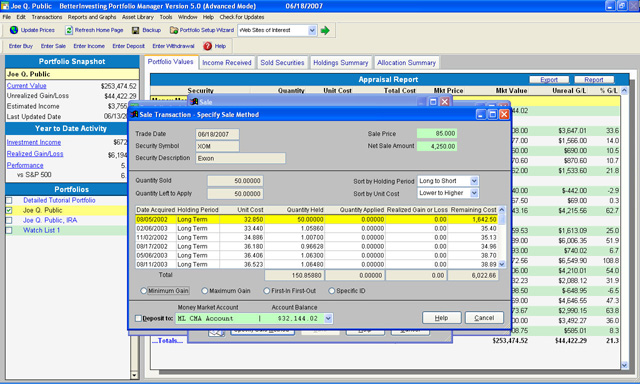Click the Watch List 1 portfolio link
The image size is (640, 384).
(x=41, y=231)
